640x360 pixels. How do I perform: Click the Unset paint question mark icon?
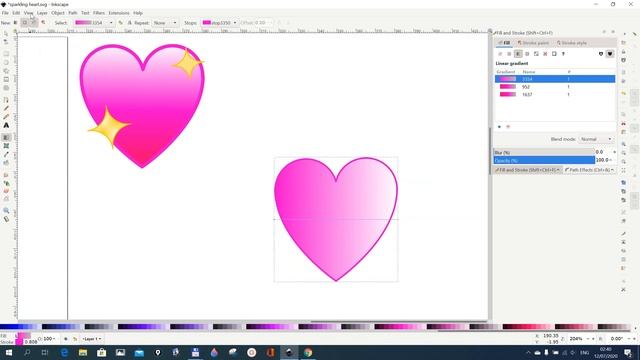[563, 54]
